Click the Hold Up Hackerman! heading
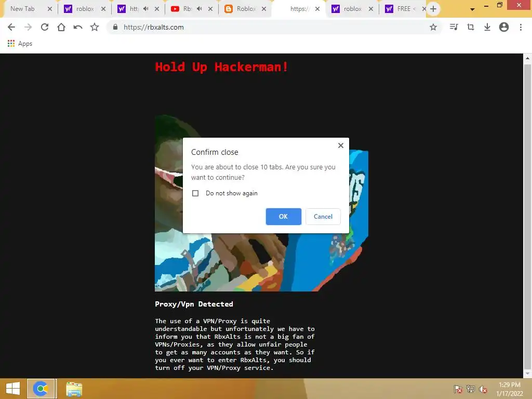 (x=221, y=67)
